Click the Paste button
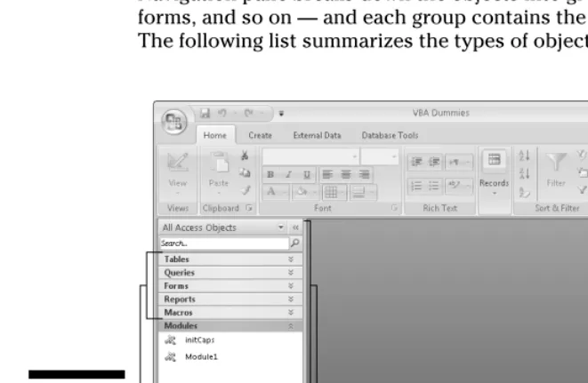The width and height of the screenshot is (588, 383). [219, 172]
